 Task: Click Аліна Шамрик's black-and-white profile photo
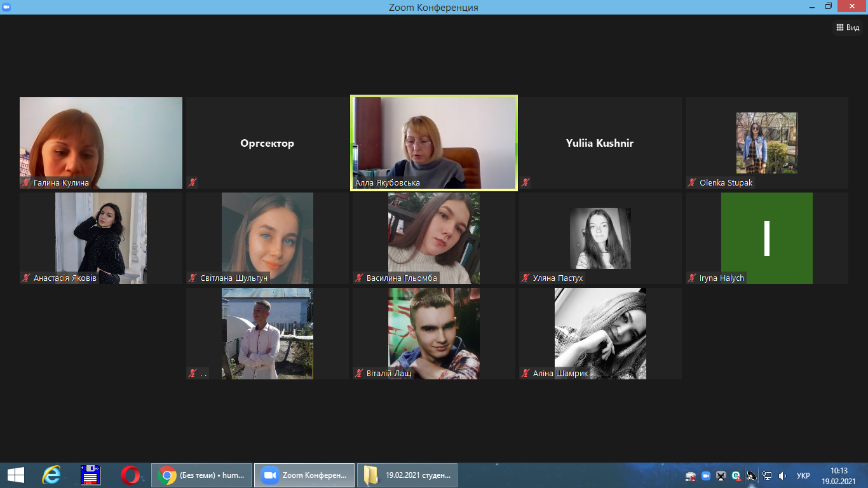(600, 334)
